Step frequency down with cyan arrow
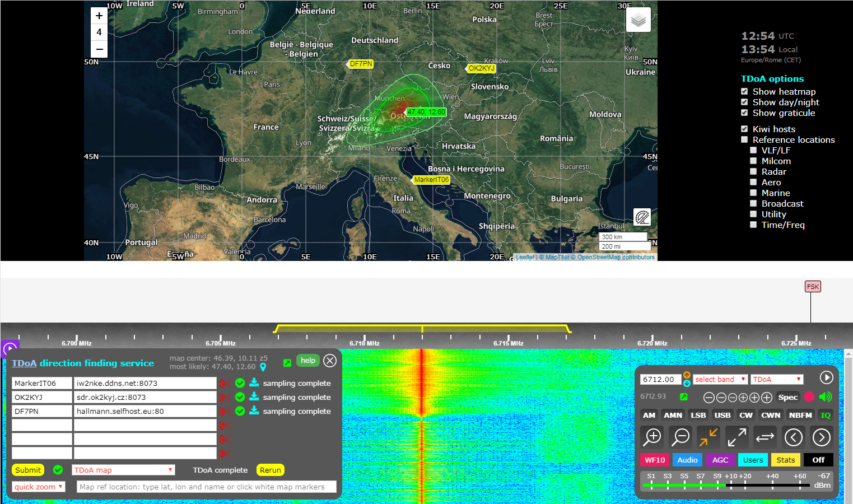Viewport: 853px width, 504px height. click(x=687, y=383)
